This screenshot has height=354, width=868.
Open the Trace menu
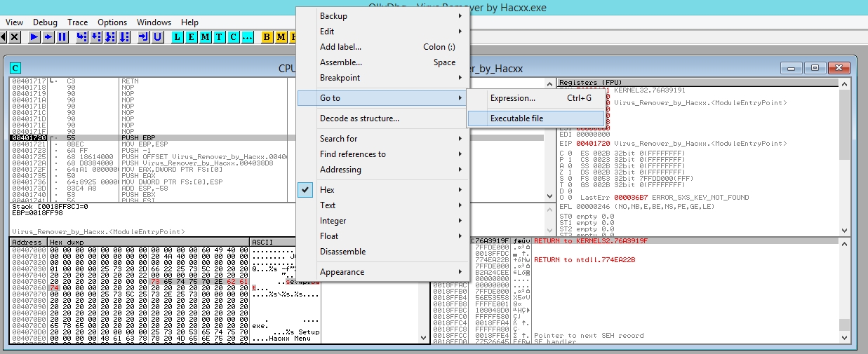78,22
